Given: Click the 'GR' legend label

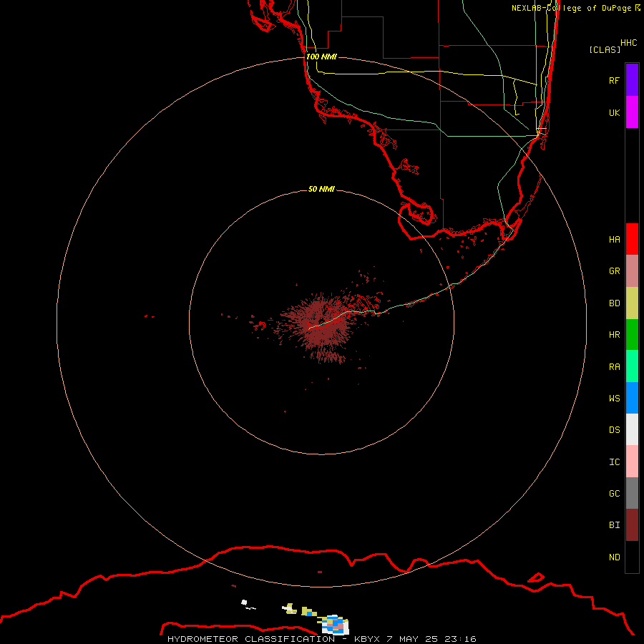Looking at the screenshot, I should 615,271.
